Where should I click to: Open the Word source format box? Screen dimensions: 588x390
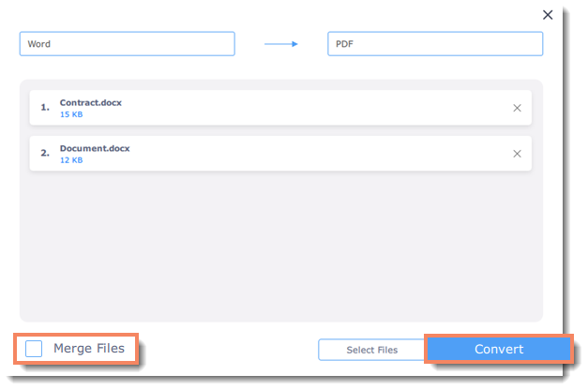pyautogui.click(x=128, y=44)
